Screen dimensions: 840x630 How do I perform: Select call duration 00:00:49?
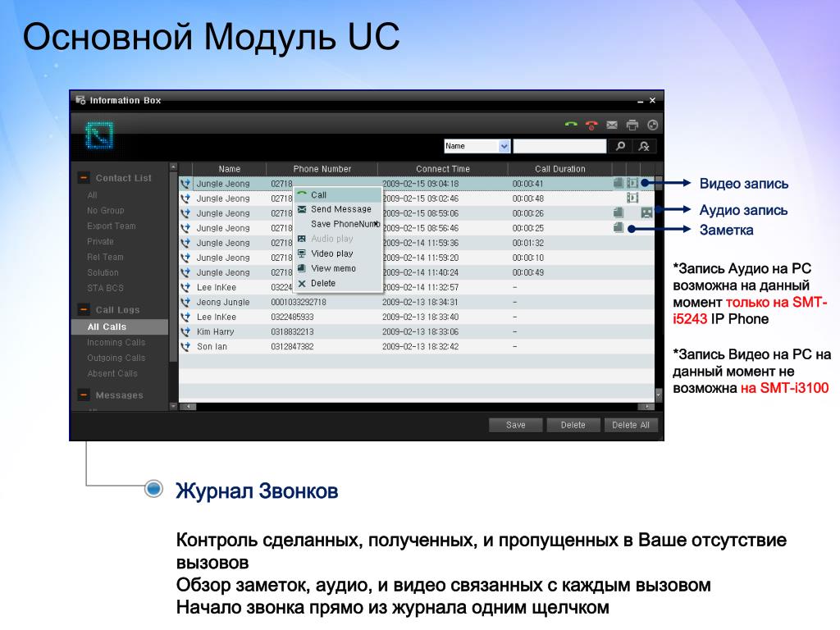pos(528,272)
